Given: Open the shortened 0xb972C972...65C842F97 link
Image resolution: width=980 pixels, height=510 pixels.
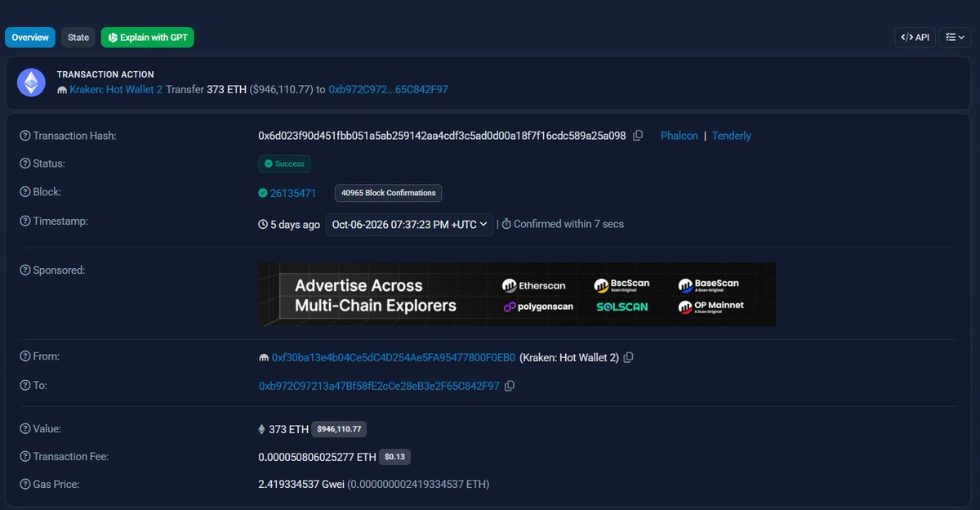Looking at the screenshot, I should coord(388,89).
